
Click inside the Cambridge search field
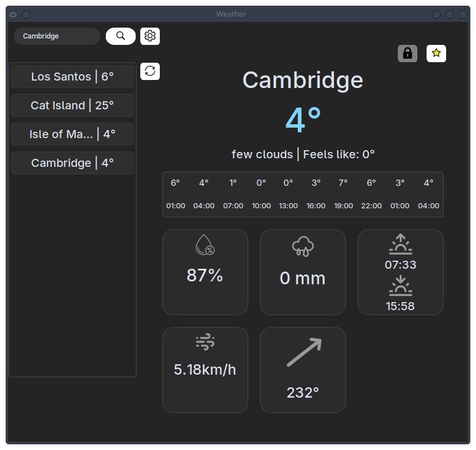pyautogui.click(x=56, y=36)
